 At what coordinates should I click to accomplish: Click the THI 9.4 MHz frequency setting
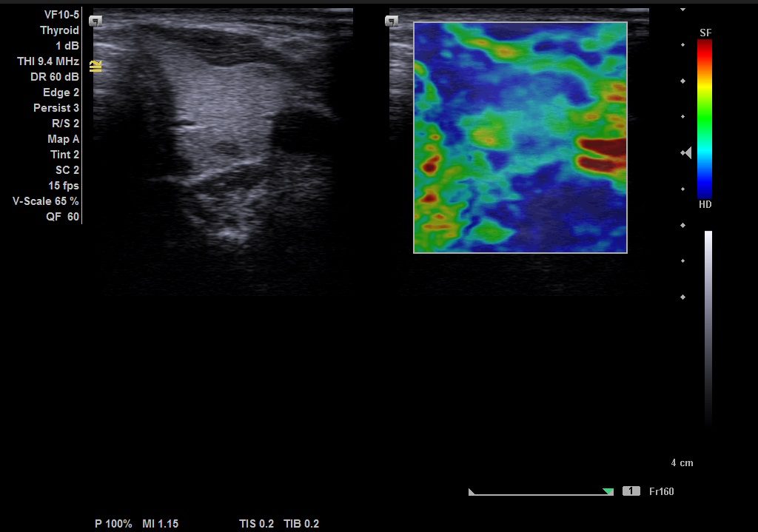(x=48, y=61)
